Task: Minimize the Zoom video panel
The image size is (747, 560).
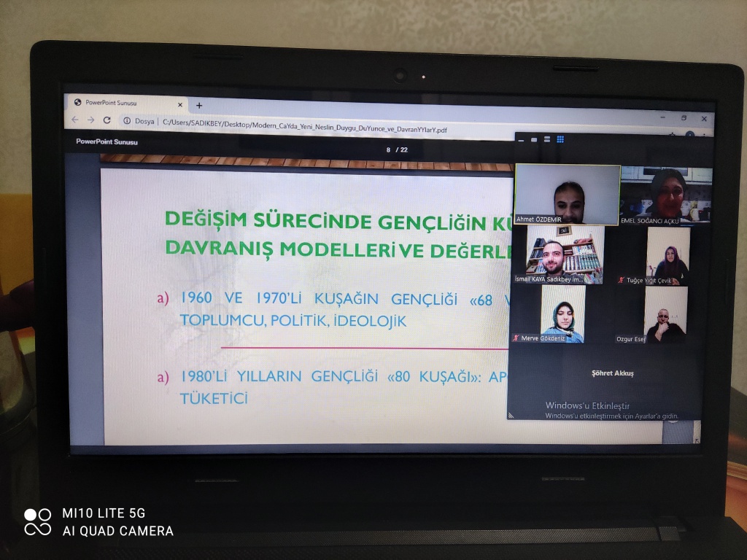Action: coord(521,140)
